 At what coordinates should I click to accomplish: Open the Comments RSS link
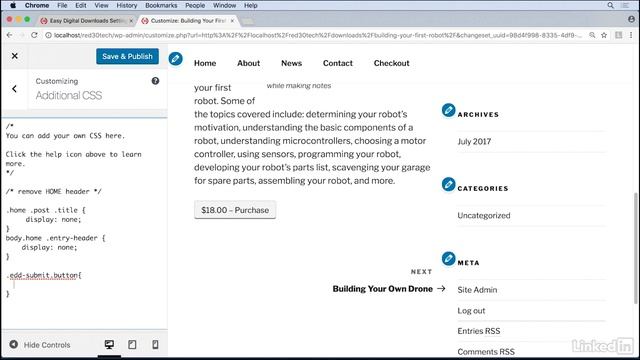(x=486, y=351)
